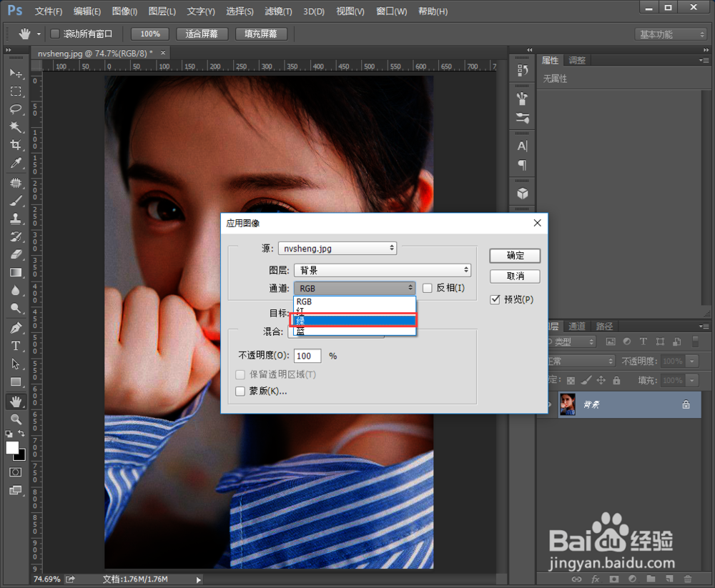Click the 确定 button
This screenshot has height=588, width=715.
[516, 256]
